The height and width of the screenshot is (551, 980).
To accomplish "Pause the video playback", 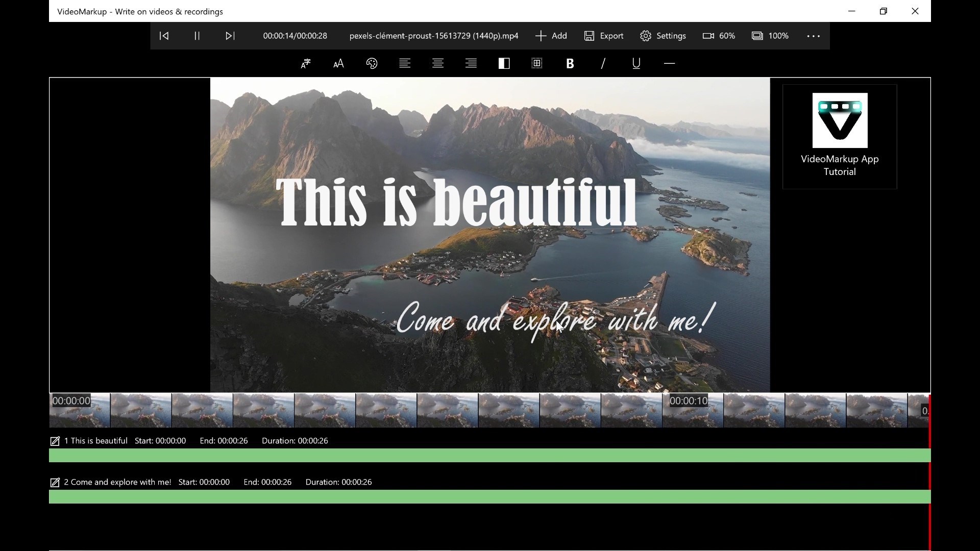I will click(x=197, y=36).
